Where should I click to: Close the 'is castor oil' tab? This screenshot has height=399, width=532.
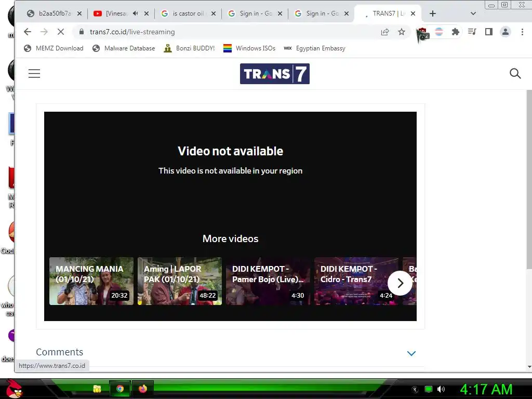pyautogui.click(x=214, y=14)
